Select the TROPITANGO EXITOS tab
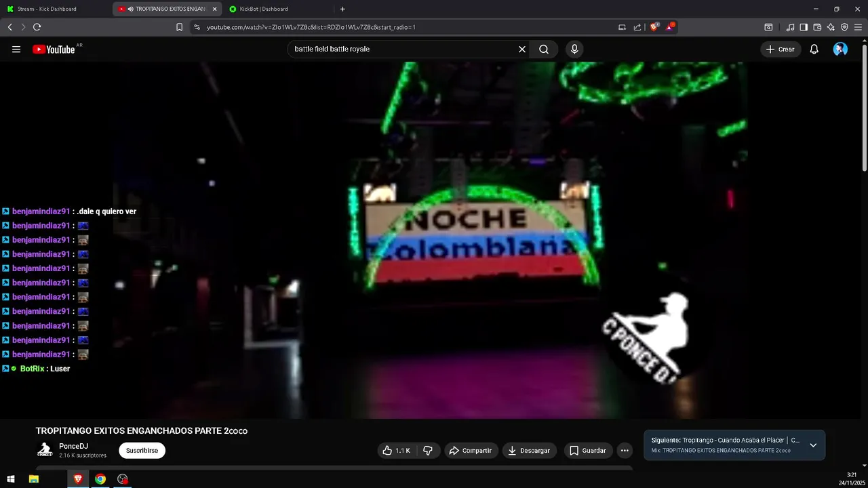The width and height of the screenshot is (868, 488). (167, 9)
